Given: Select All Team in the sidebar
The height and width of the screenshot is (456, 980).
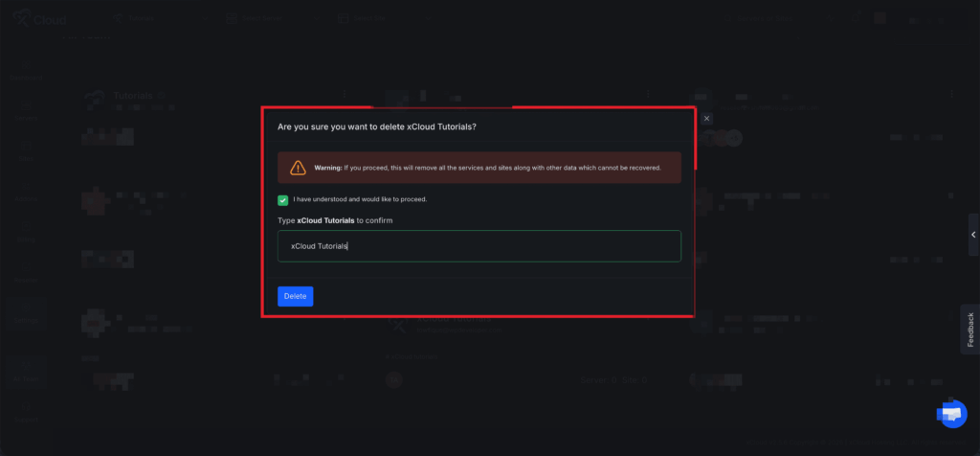Looking at the screenshot, I should (26, 372).
